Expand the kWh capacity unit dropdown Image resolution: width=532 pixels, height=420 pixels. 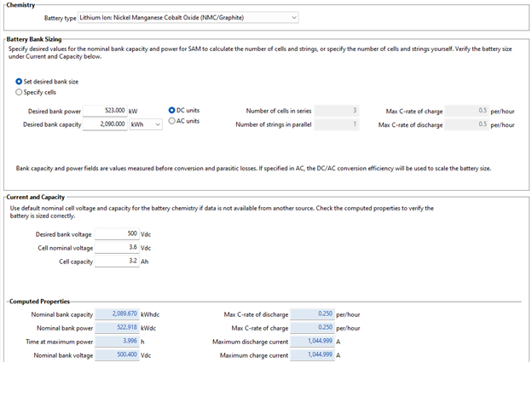click(145, 124)
